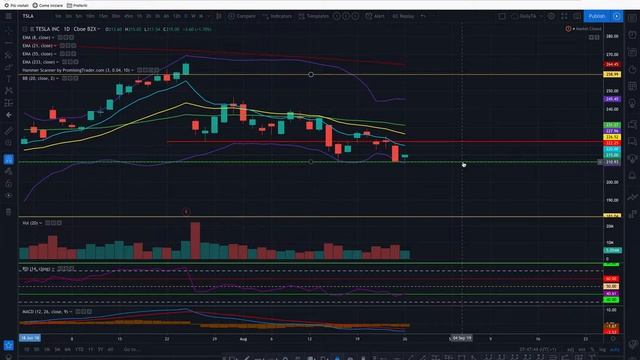Toggle the auto scale option

tap(614, 350)
